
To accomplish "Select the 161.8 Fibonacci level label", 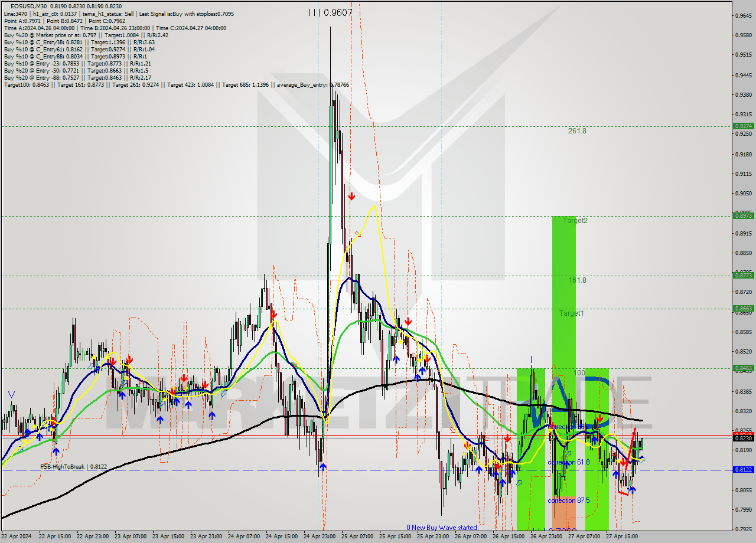I will [577, 280].
